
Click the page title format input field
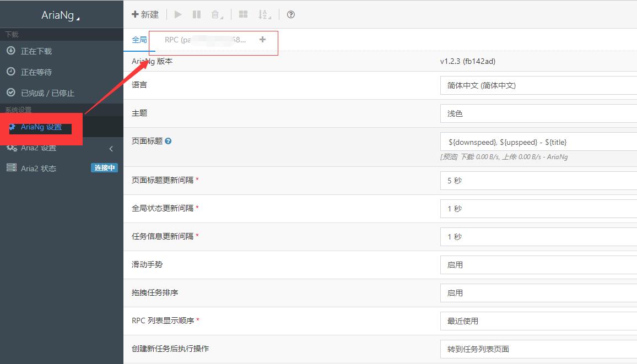538,142
